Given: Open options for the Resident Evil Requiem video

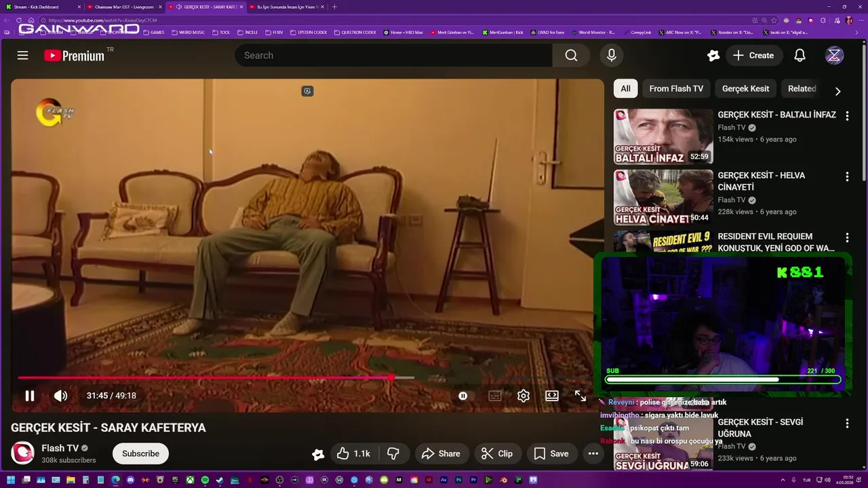Looking at the screenshot, I should tap(847, 238).
